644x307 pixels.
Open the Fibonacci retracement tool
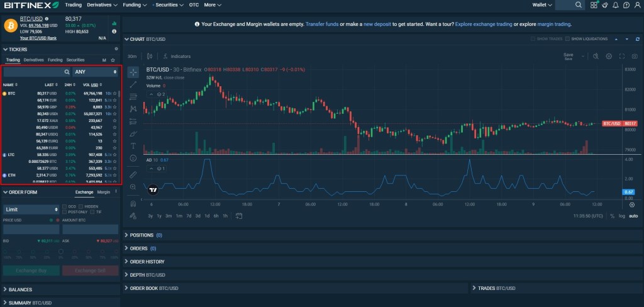pos(133,97)
